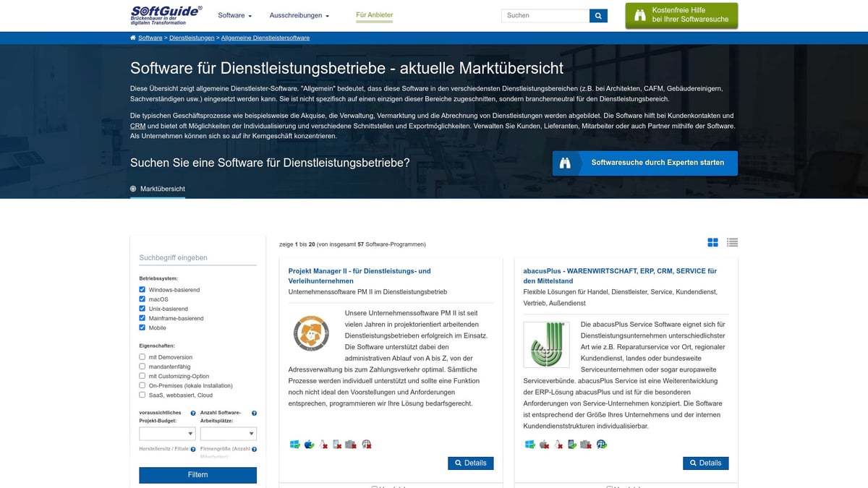Click the Projekt Manager II product logo
The image size is (868, 488).
[312, 333]
